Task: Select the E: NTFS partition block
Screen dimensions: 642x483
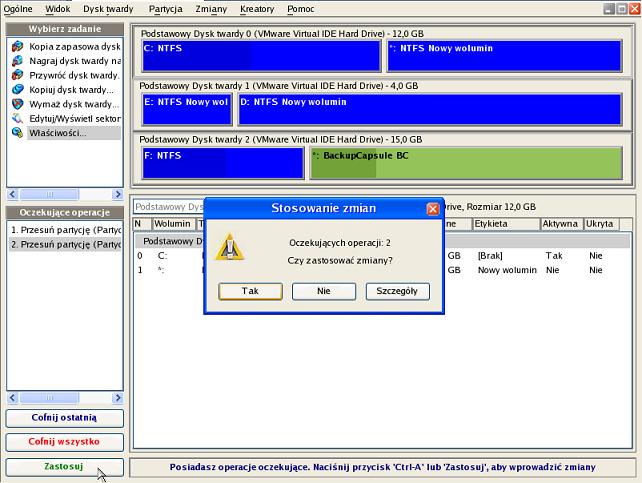Action: (x=187, y=109)
